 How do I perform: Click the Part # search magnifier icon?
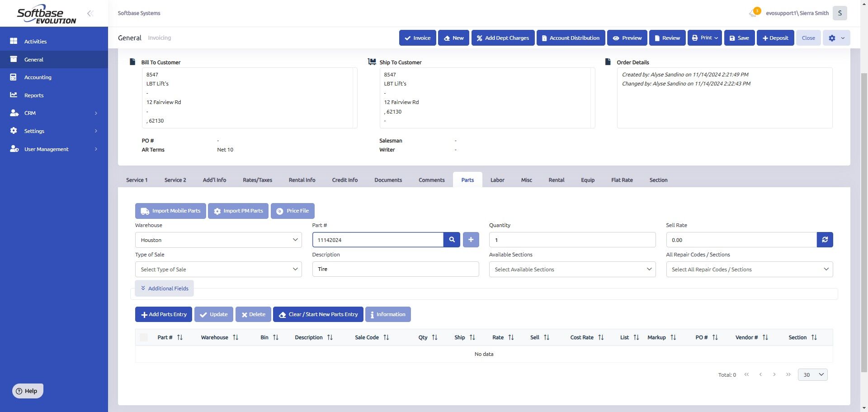(452, 240)
